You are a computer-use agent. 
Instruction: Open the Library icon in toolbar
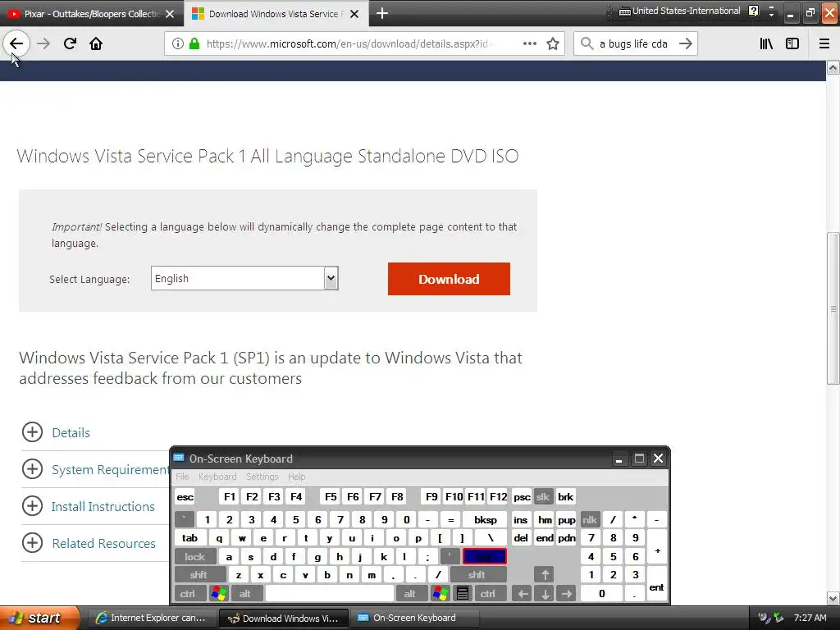766,43
